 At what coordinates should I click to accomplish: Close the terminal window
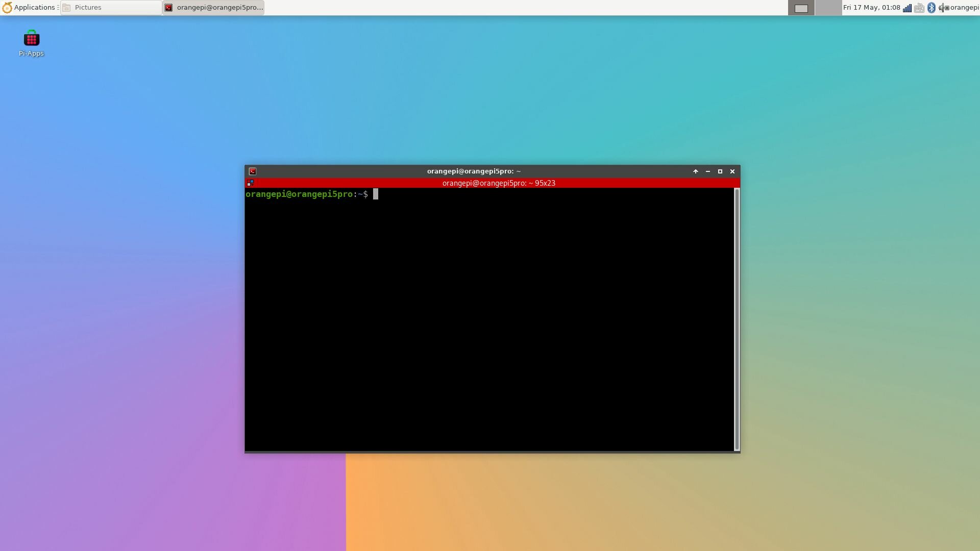732,171
